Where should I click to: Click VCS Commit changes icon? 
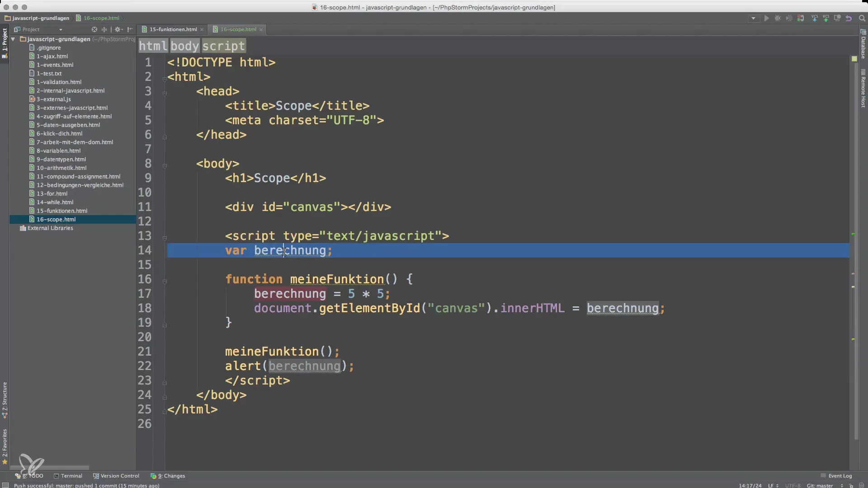826,19
